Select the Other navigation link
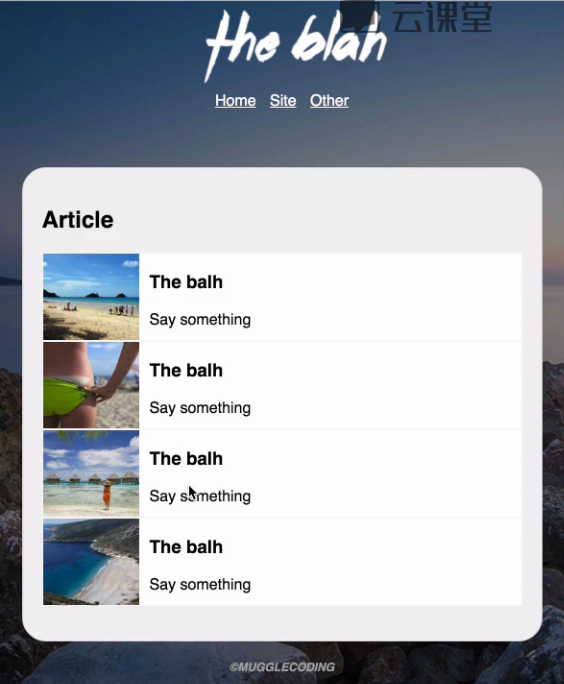The width and height of the screenshot is (564, 684). click(329, 101)
